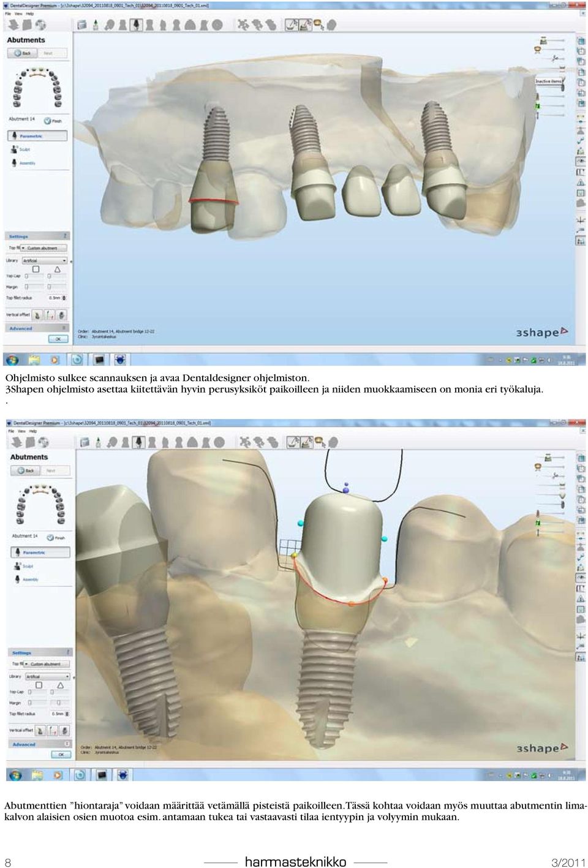Screen dimensions: 588x868
Task: Open the Custom abutment dropdown, lower screenshot
Action: (47, 664)
